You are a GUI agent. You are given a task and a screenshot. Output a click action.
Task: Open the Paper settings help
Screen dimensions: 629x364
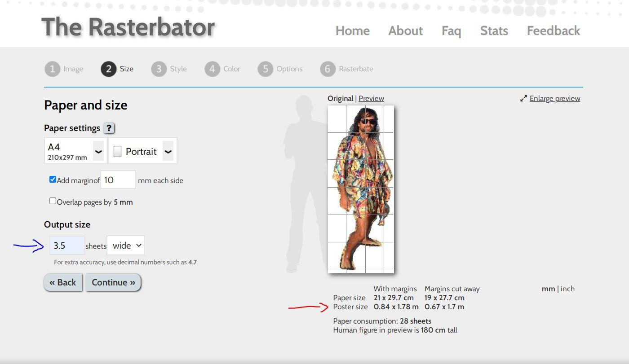[x=109, y=128]
